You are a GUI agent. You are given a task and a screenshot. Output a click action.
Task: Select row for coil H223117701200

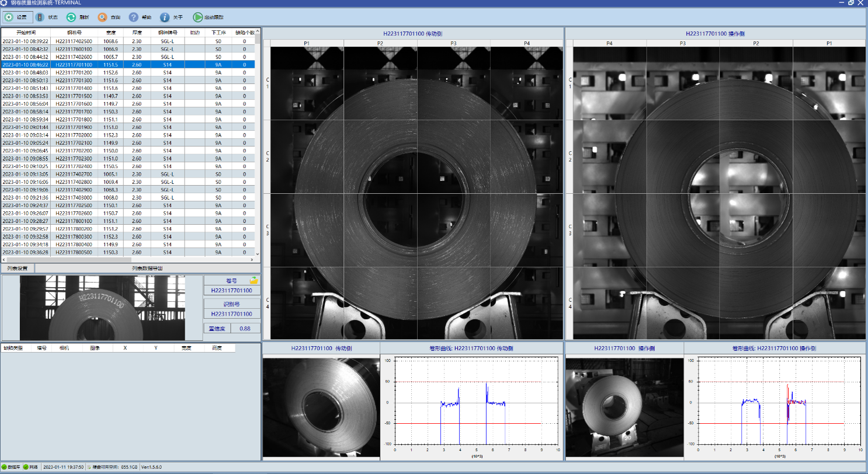click(74, 72)
